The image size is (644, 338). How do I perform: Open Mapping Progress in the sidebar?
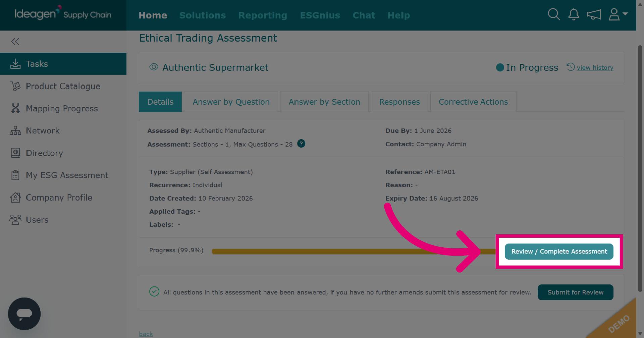click(x=63, y=108)
